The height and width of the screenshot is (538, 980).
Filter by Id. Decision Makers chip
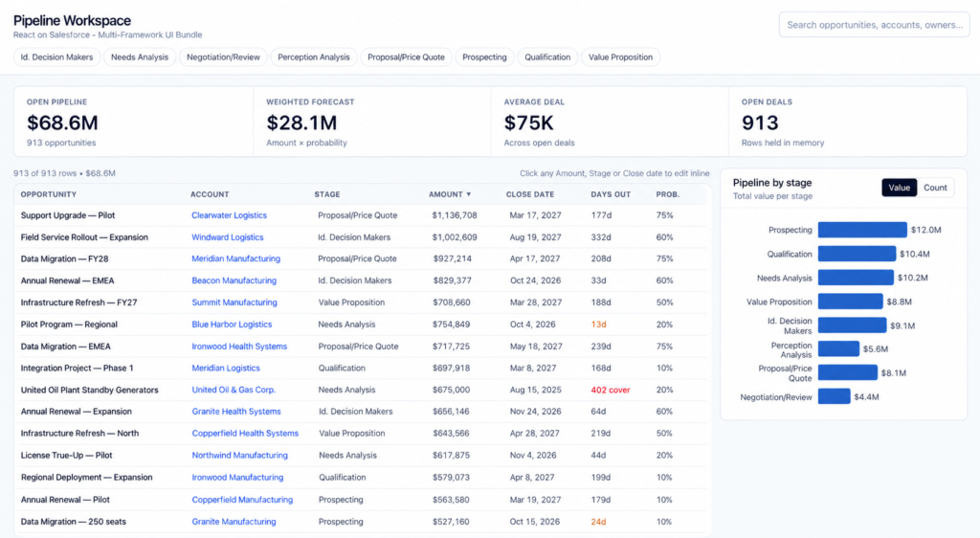coord(56,56)
